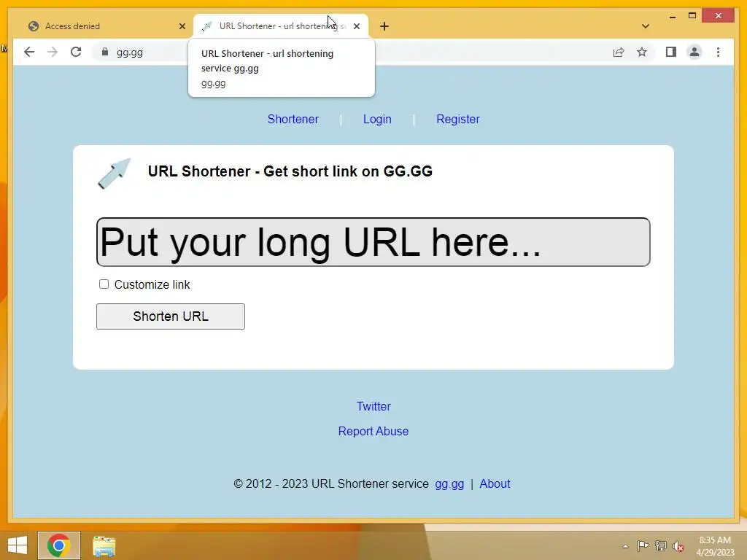This screenshot has height=560, width=747.
Task: Share this page icon in address bar
Action: (x=619, y=52)
